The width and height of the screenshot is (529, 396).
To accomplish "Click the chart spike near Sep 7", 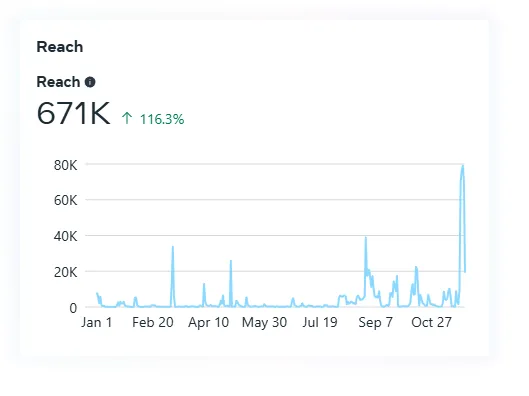I will tap(366, 239).
